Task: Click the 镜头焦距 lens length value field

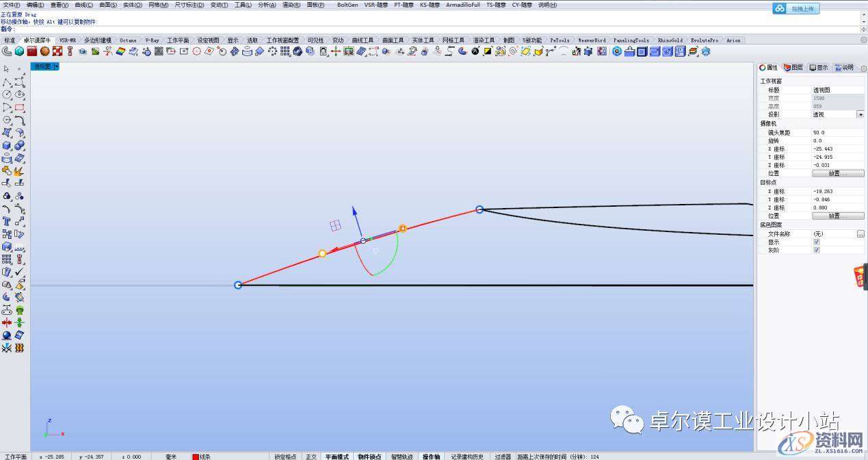Action: (837, 133)
